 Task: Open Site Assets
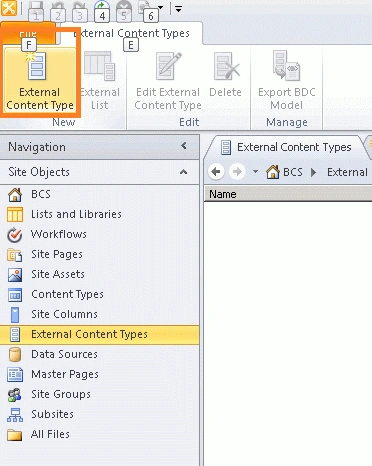(100, 274)
